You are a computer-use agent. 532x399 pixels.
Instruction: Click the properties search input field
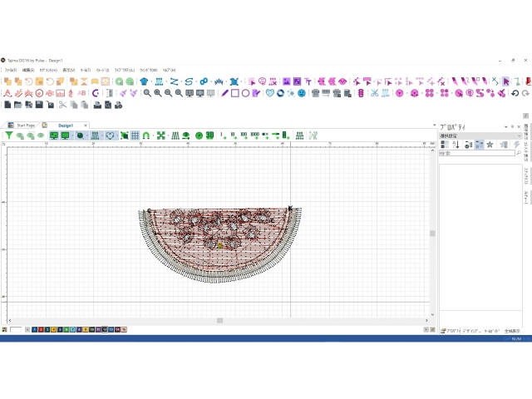477,153
